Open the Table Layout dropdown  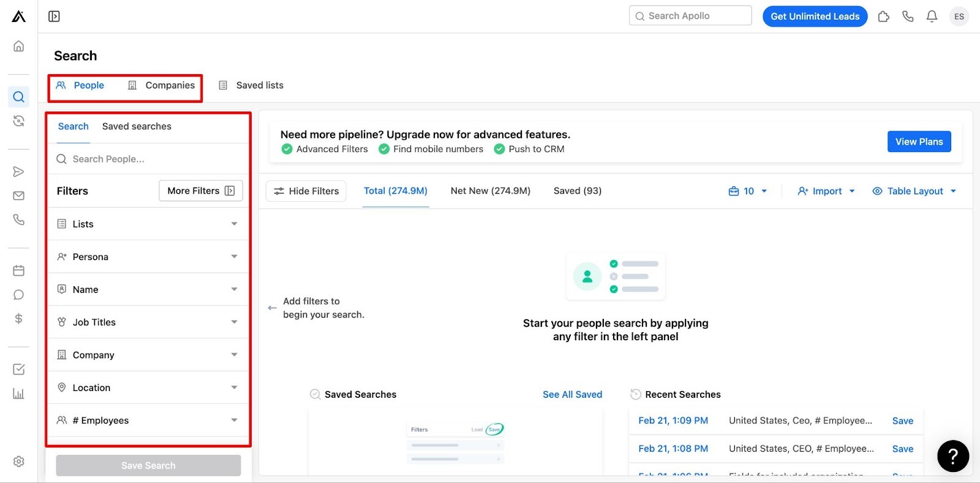[914, 191]
